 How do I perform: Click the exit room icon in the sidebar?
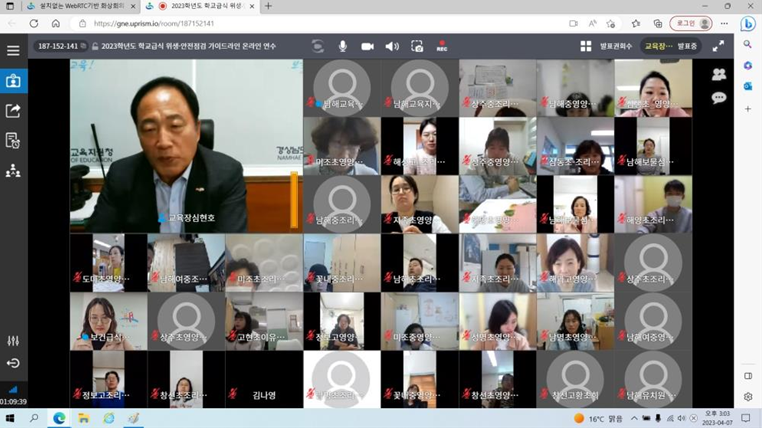(x=13, y=363)
